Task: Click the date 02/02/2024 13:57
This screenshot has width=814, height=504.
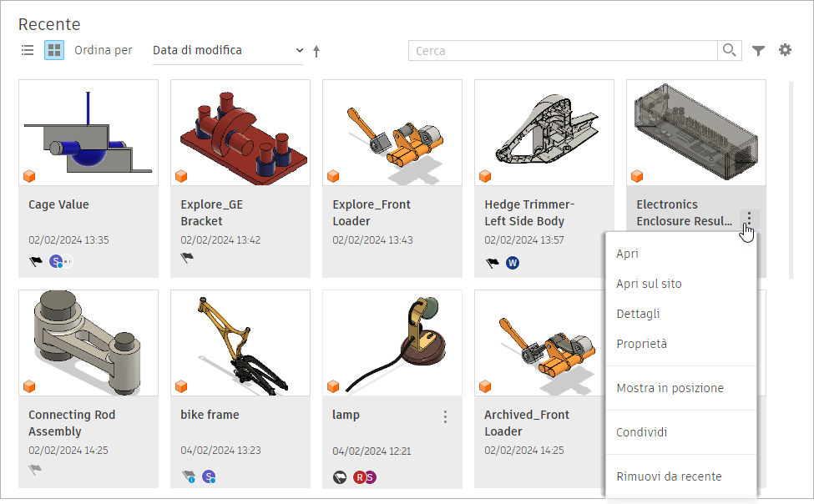Action: pyautogui.click(x=524, y=240)
